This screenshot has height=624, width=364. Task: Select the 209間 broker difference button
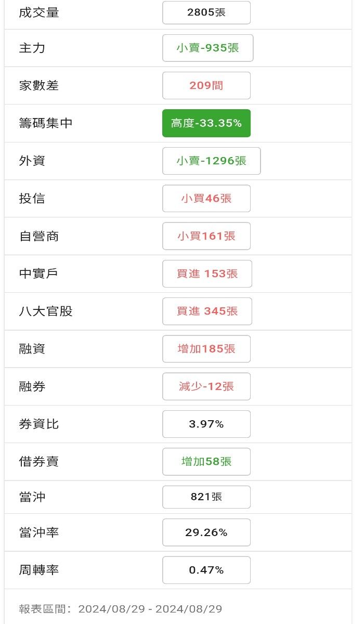tap(206, 85)
